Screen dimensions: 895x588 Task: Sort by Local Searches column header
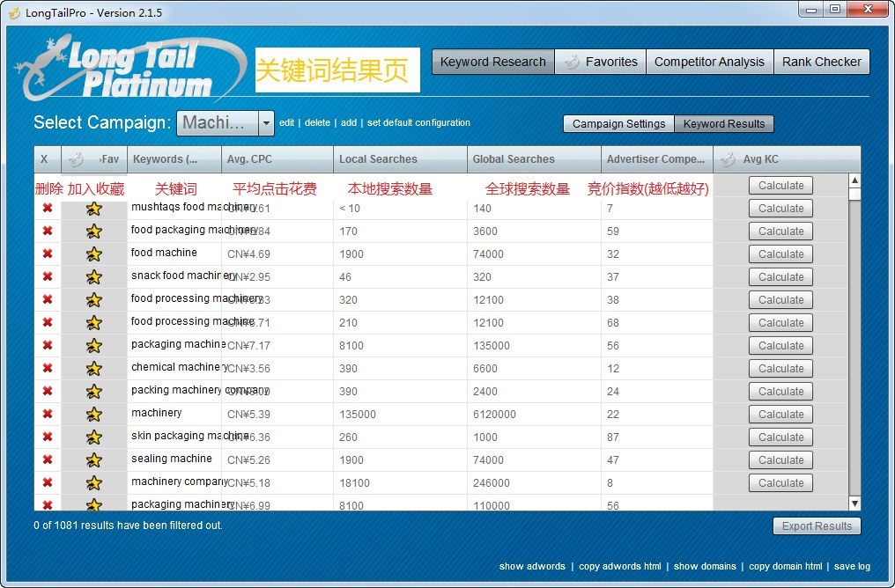tap(400, 159)
